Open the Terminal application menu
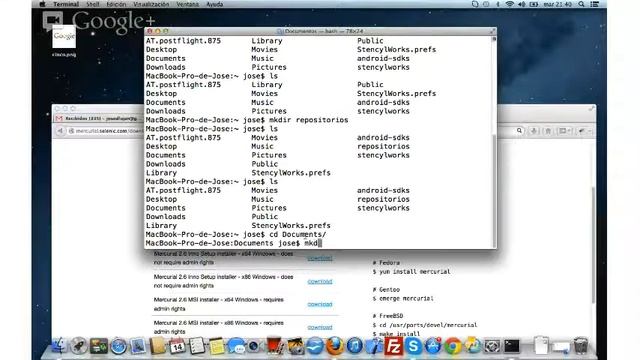This screenshot has width=640, height=360. pyautogui.click(x=66, y=4)
